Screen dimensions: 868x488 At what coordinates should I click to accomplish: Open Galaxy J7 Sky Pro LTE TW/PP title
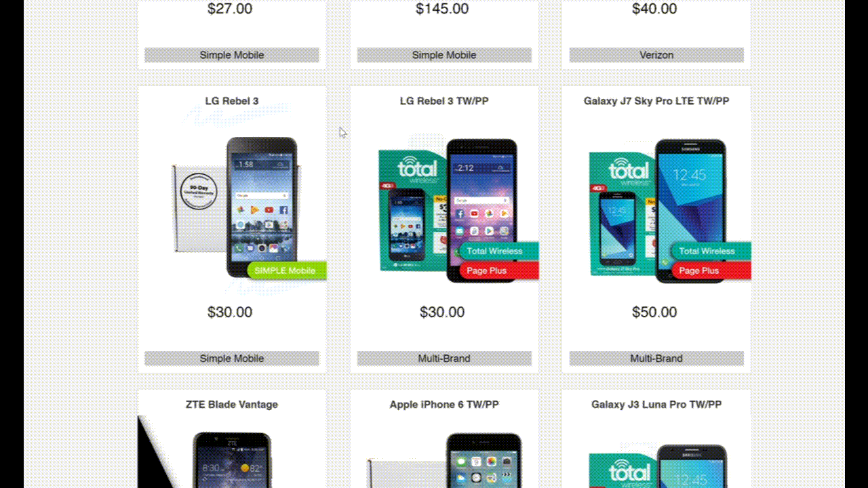[656, 101]
